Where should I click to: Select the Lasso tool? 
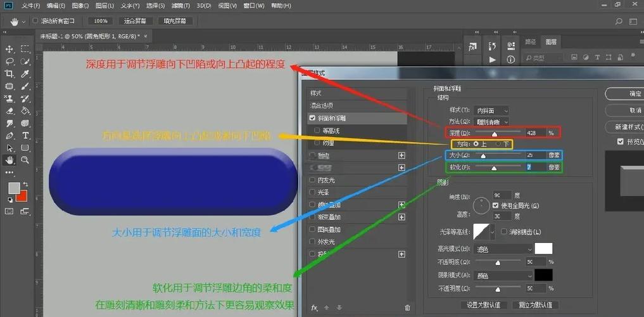click(x=9, y=61)
